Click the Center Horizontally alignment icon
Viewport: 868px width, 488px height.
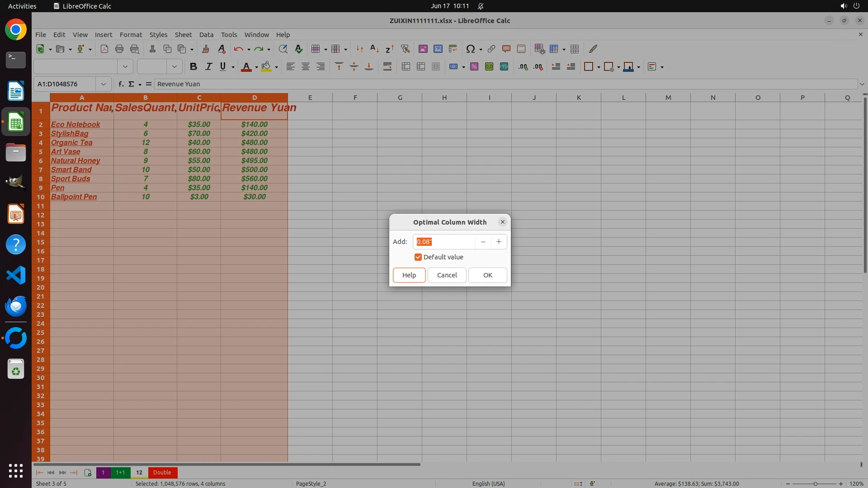(x=306, y=66)
